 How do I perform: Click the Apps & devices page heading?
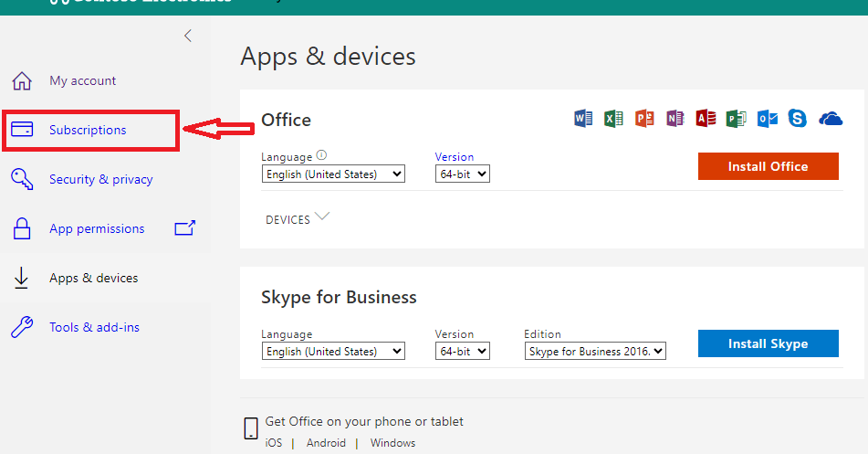[x=328, y=57]
